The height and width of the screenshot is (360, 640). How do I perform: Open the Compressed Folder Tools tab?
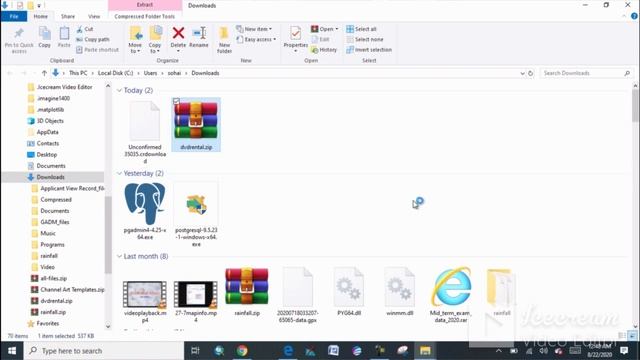pyautogui.click(x=144, y=16)
